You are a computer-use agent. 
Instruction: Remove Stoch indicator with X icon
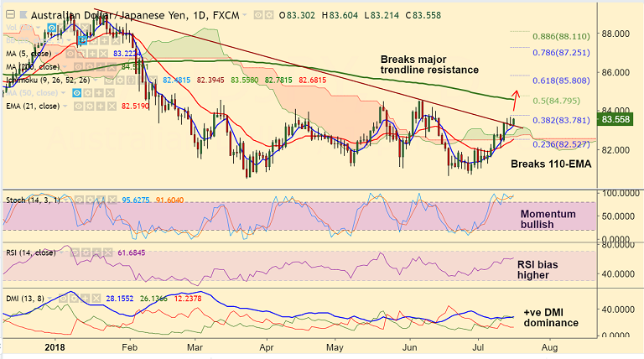[112, 200]
